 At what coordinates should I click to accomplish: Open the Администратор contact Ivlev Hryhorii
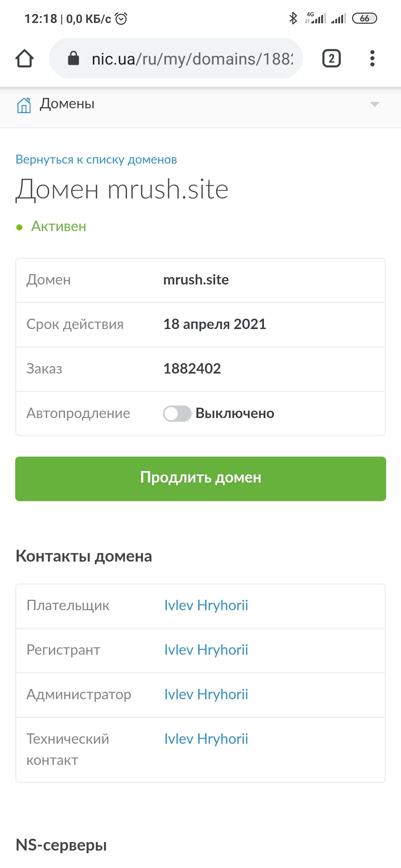(x=206, y=694)
